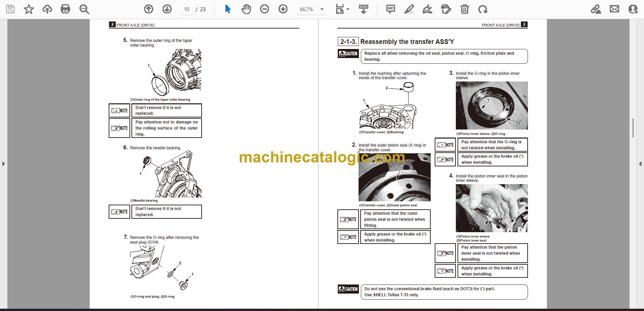Print the document
Screen dimensions: 644x311
pyautogui.click(x=65, y=9)
